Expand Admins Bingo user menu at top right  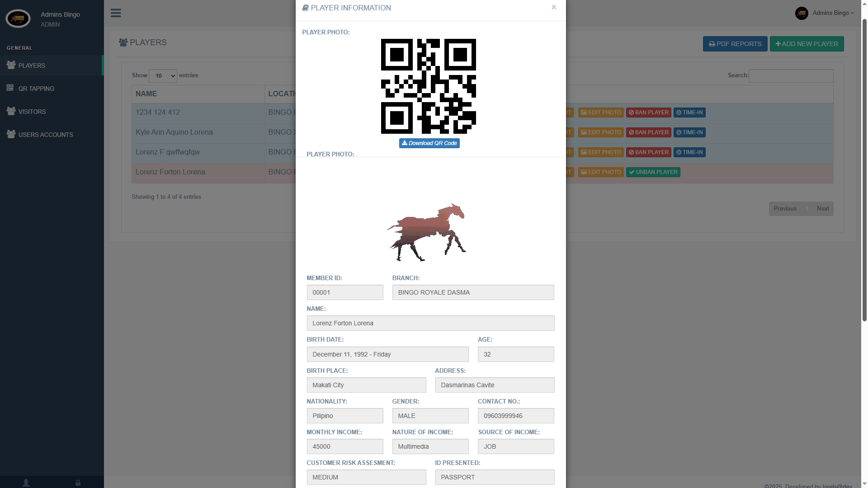833,13
